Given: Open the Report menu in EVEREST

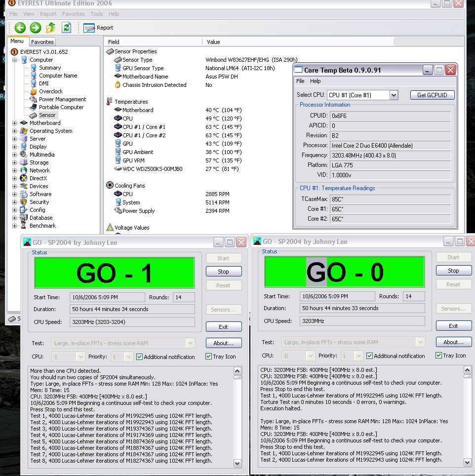Looking at the screenshot, I should point(48,14).
